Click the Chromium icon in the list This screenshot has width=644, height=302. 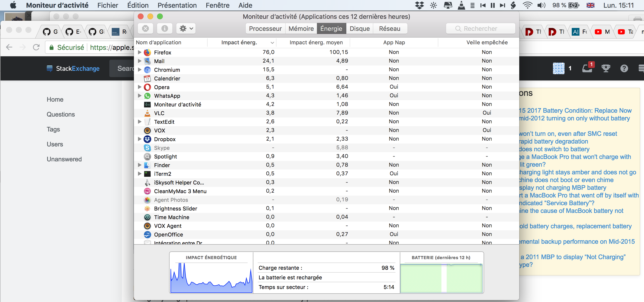click(147, 70)
